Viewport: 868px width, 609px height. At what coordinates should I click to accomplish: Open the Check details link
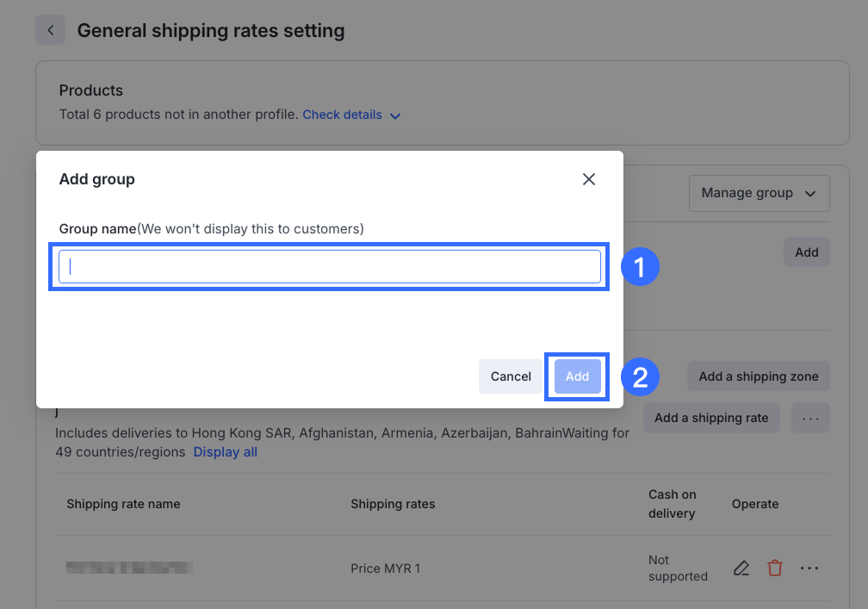click(x=342, y=115)
